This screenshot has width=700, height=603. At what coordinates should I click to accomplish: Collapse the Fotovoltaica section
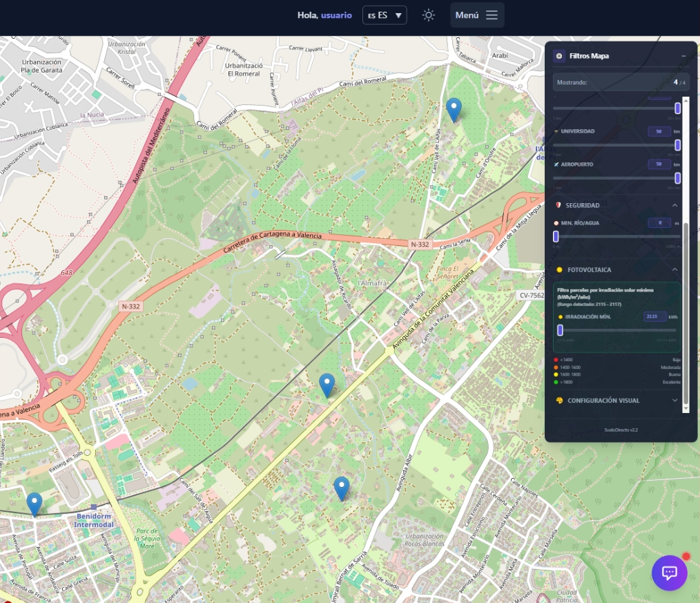(674, 270)
